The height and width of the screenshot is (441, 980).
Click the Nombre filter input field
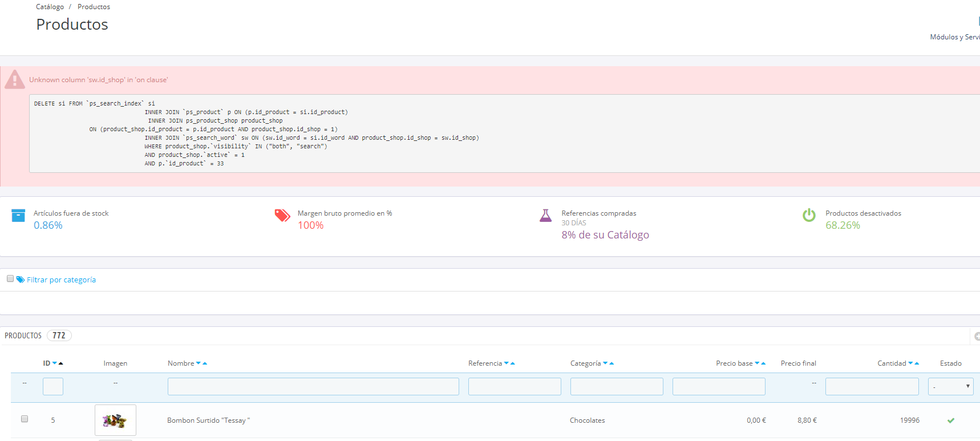[x=313, y=386]
